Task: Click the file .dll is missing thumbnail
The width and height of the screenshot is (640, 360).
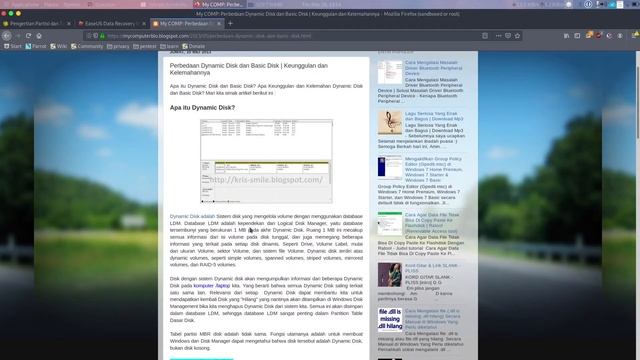Action: 390,320
